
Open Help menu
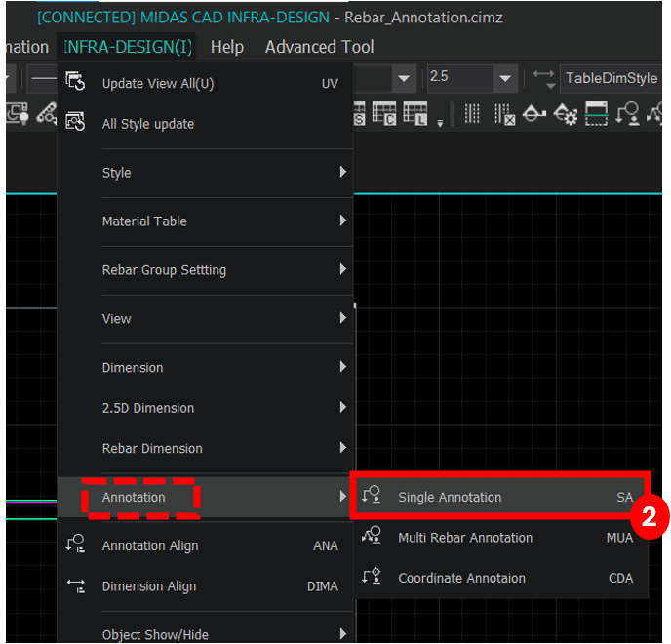(x=227, y=47)
